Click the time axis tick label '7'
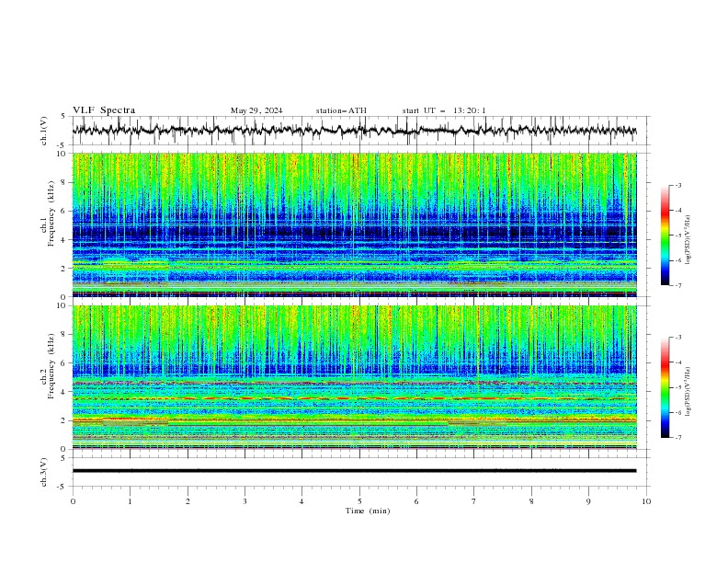This screenshot has width=728, height=563. coord(474,501)
